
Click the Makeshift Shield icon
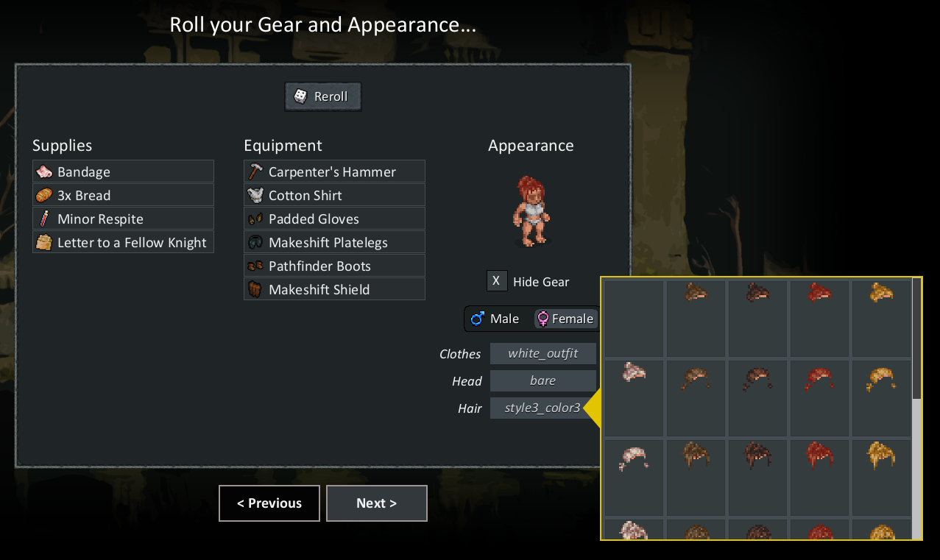pyautogui.click(x=255, y=289)
